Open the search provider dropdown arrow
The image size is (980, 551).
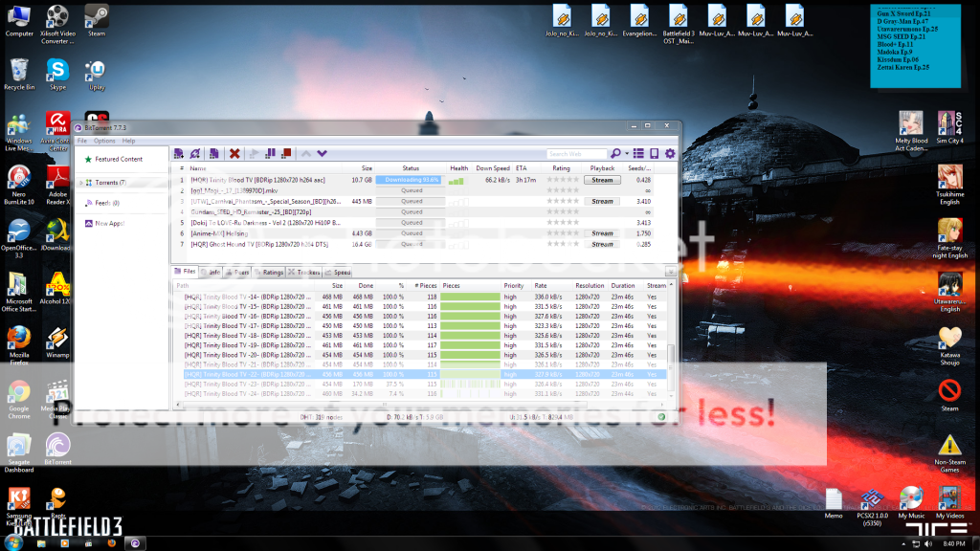point(627,153)
